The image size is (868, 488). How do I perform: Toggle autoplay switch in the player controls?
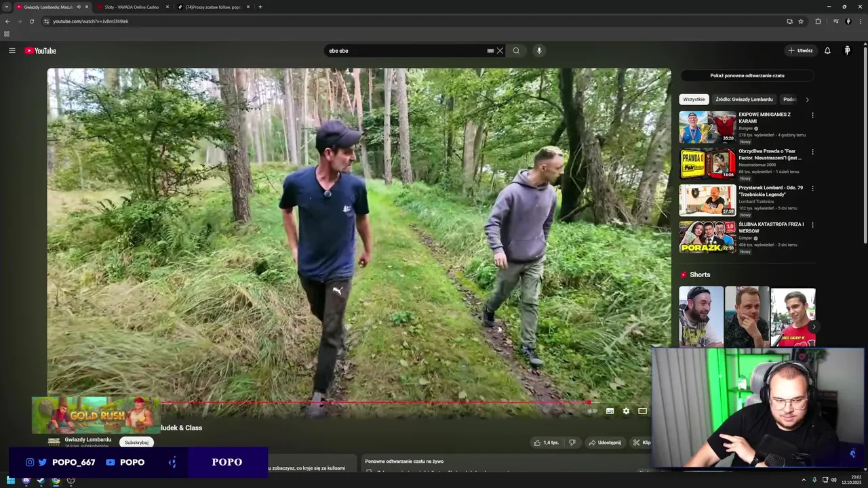[593, 411]
